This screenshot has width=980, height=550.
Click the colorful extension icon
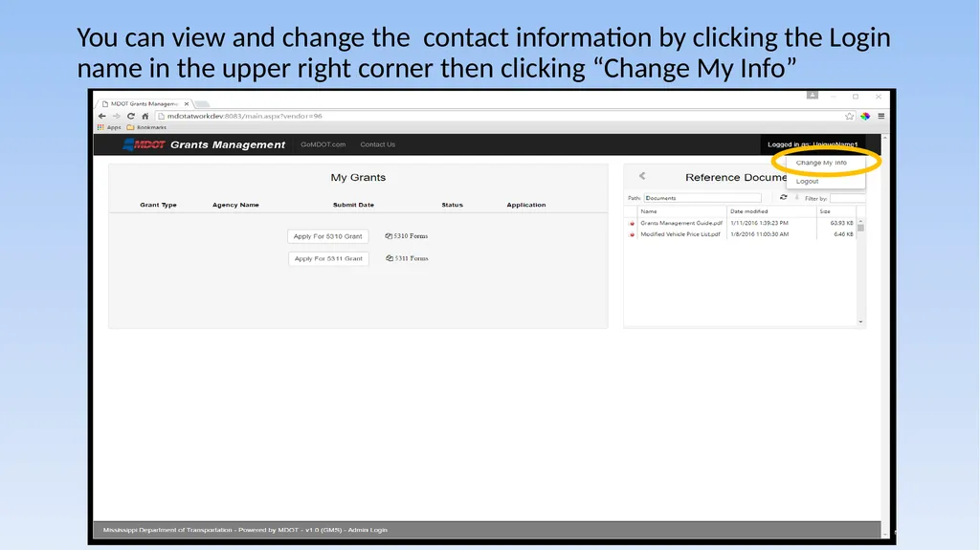[865, 117]
